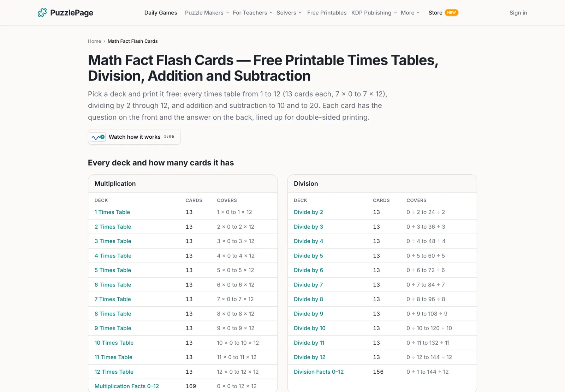Click the current breadcrumb Math Fact Flash Cards

(132, 41)
